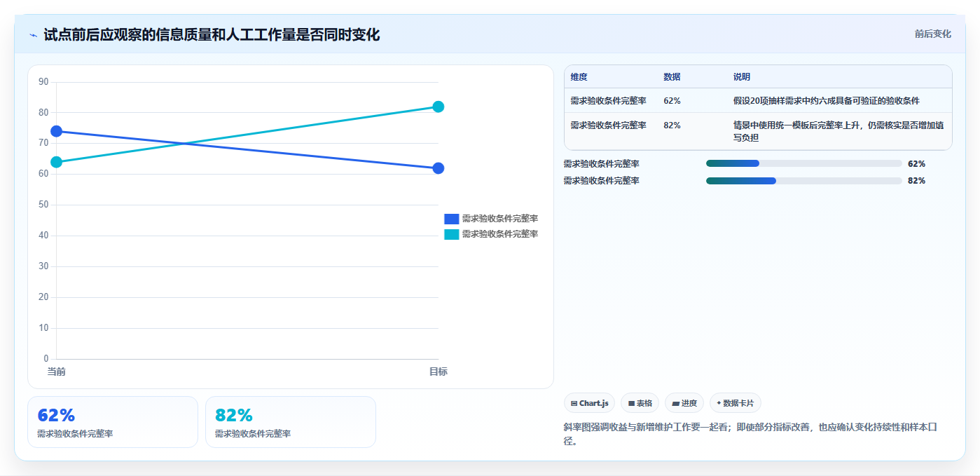Screen dimensions: 980x476
Task: Click the 前后变化 label at top right
Action: (x=932, y=34)
